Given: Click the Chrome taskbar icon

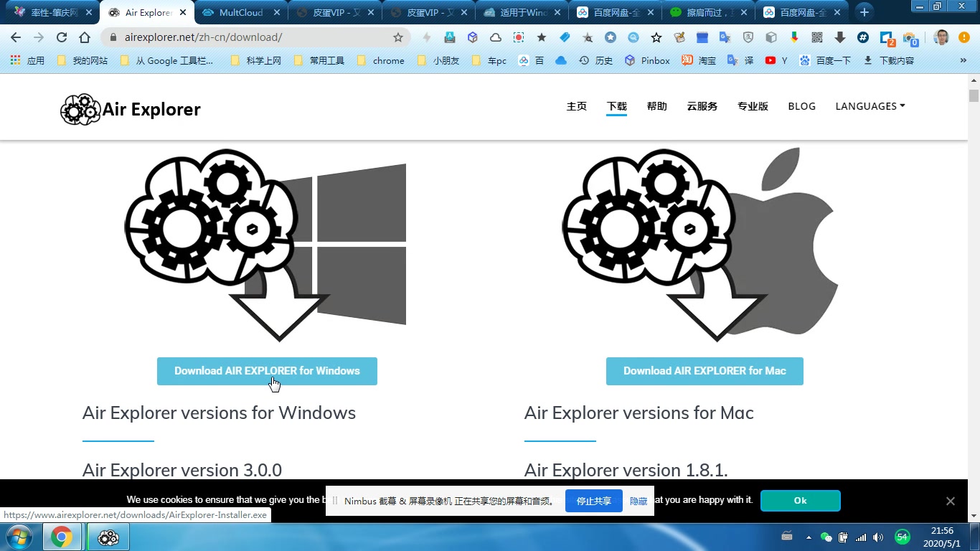Looking at the screenshot, I should click(62, 537).
